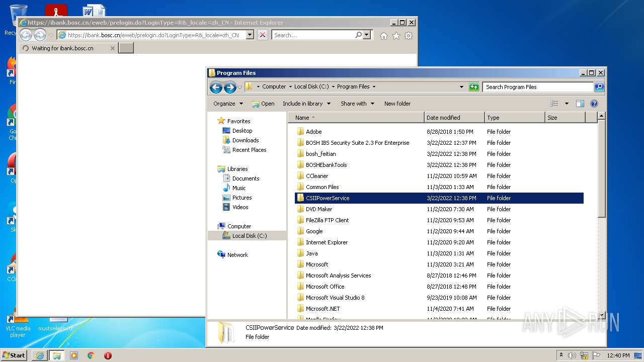Image resolution: width=644 pixels, height=362 pixels.
Task: Open the Explorer help icon
Action: (x=594, y=104)
